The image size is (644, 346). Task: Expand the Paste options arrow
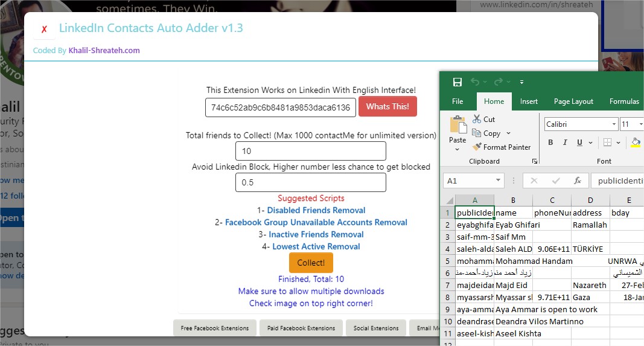point(457,149)
